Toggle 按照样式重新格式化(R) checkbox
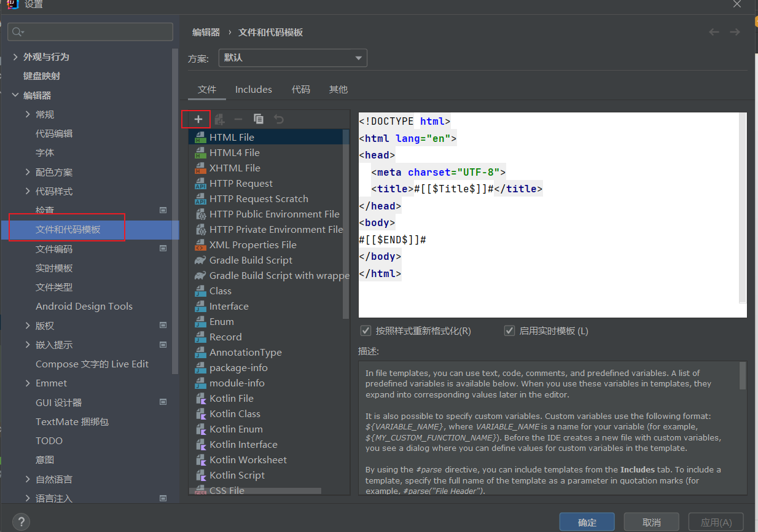This screenshot has height=532, width=758. (x=366, y=331)
